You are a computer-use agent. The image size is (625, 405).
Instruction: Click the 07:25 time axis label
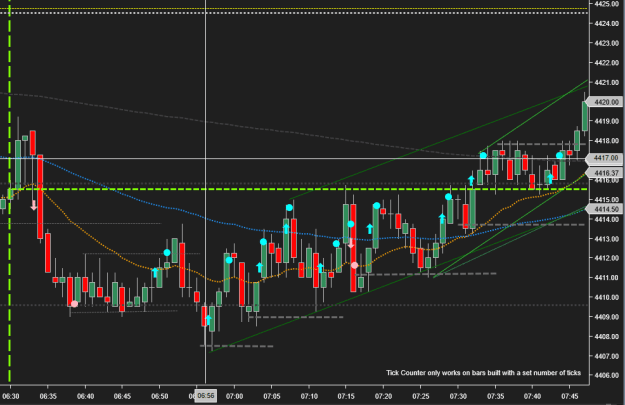(421, 396)
